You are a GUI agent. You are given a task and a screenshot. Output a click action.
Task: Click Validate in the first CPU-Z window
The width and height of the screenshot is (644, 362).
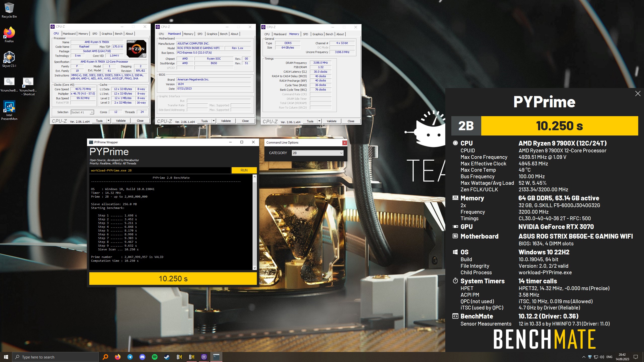(121, 121)
